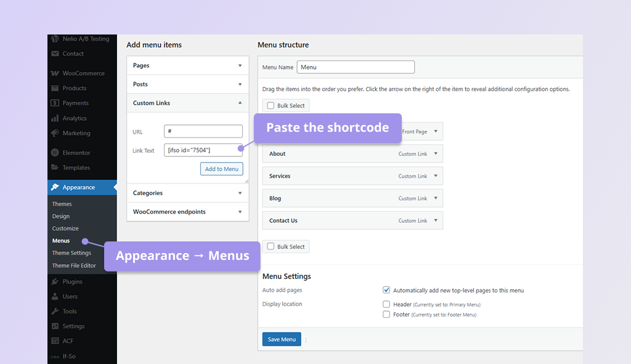Click the Save Menu button
The image size is (631, 364).
pos(281,339)
